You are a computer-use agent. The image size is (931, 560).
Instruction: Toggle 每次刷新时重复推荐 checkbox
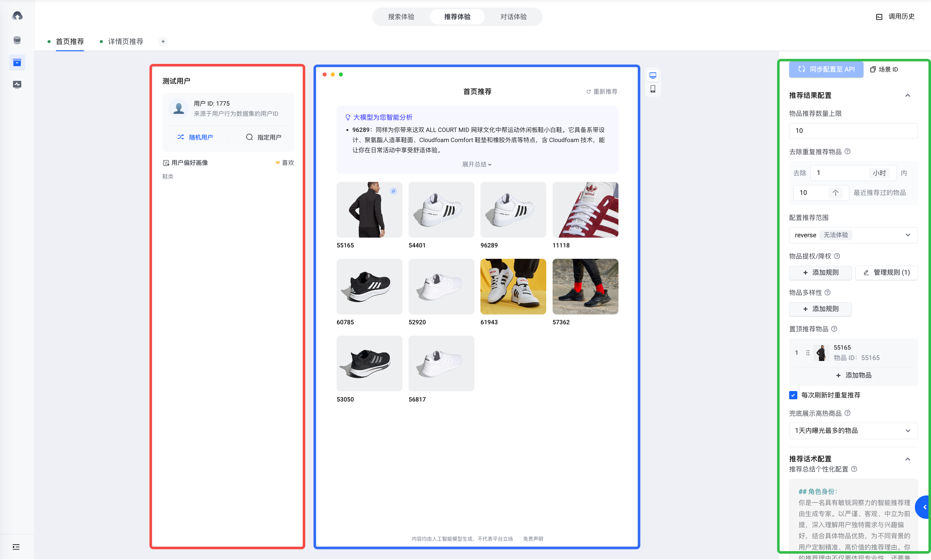point(793,395)
